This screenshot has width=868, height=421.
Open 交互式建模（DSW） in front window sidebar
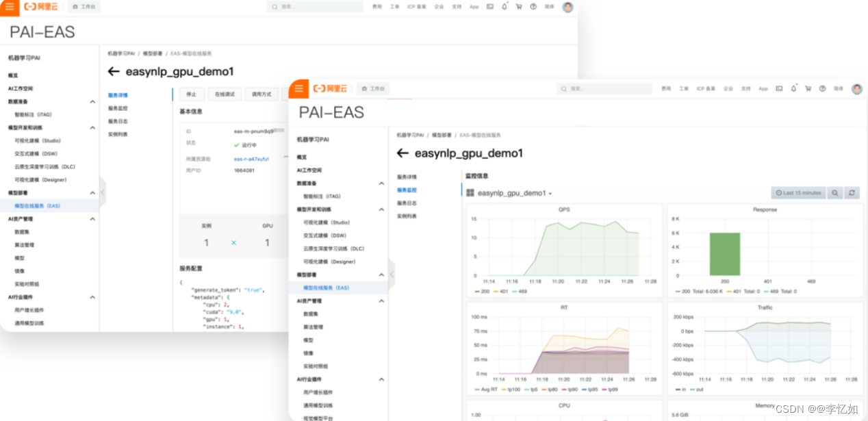(324, 235)
